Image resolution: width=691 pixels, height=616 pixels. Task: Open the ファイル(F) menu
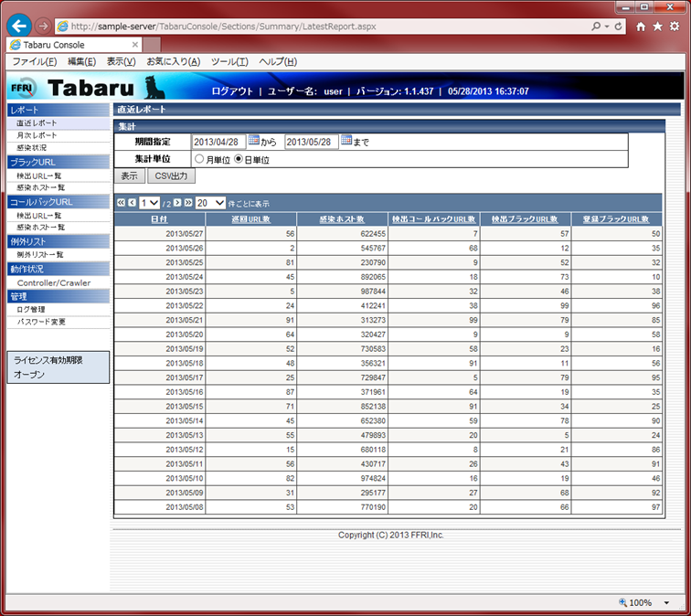(x=34, y=61)
